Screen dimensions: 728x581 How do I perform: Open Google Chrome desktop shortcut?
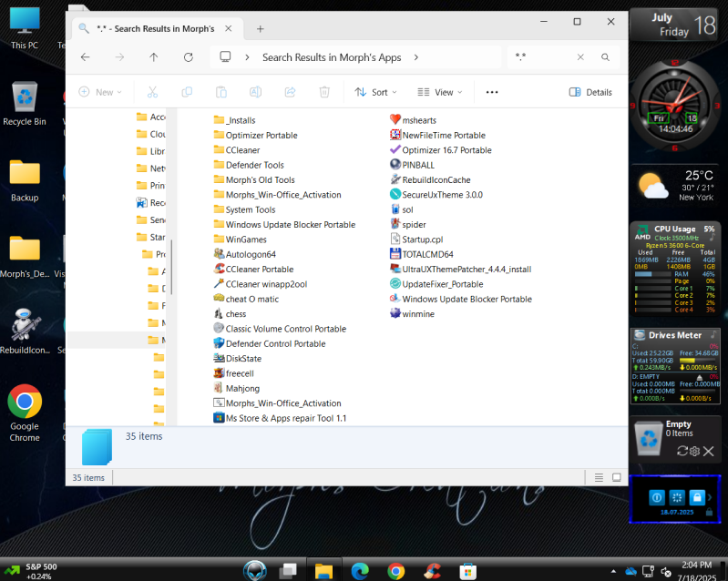pos(25,413)
